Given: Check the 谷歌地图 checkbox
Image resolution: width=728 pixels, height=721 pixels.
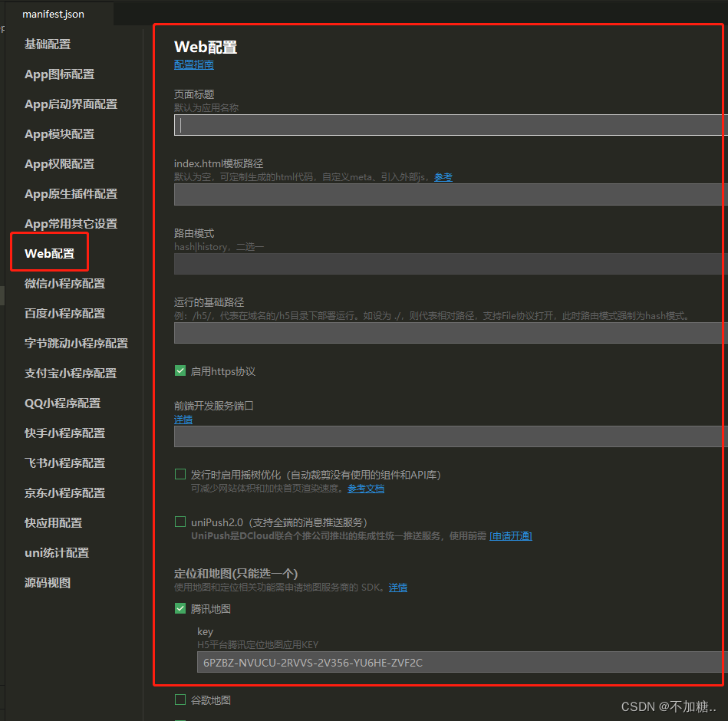Looking at the screenshot, I should coord(180,700).
